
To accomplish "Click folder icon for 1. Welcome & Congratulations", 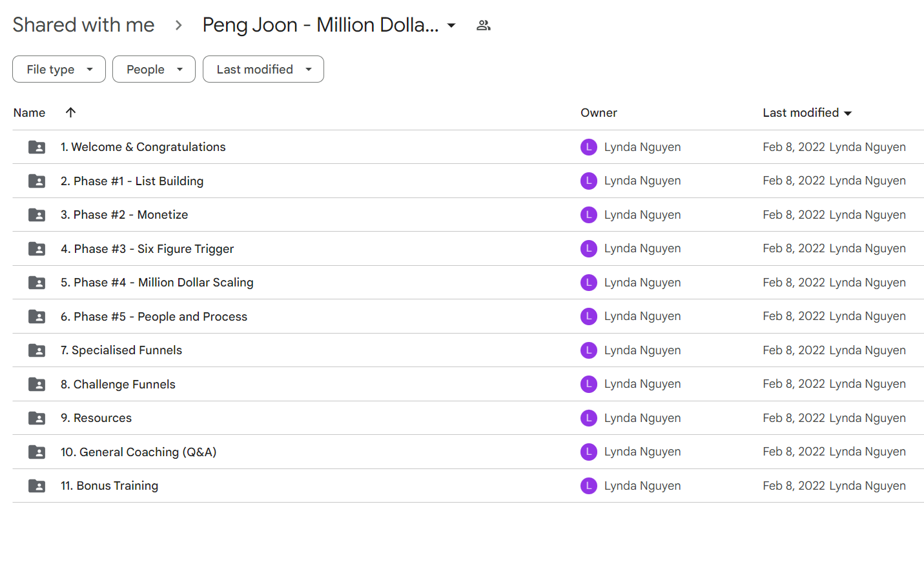I will (37, 147).
